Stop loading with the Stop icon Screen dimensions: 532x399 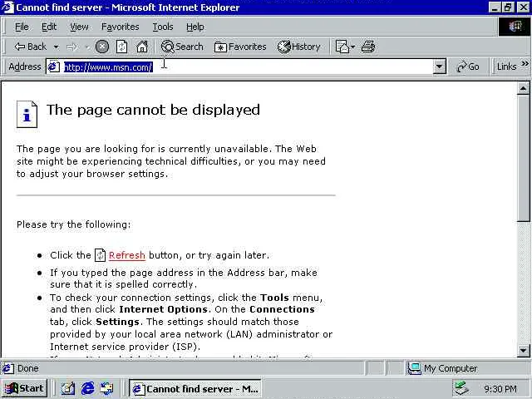point(101,47)
